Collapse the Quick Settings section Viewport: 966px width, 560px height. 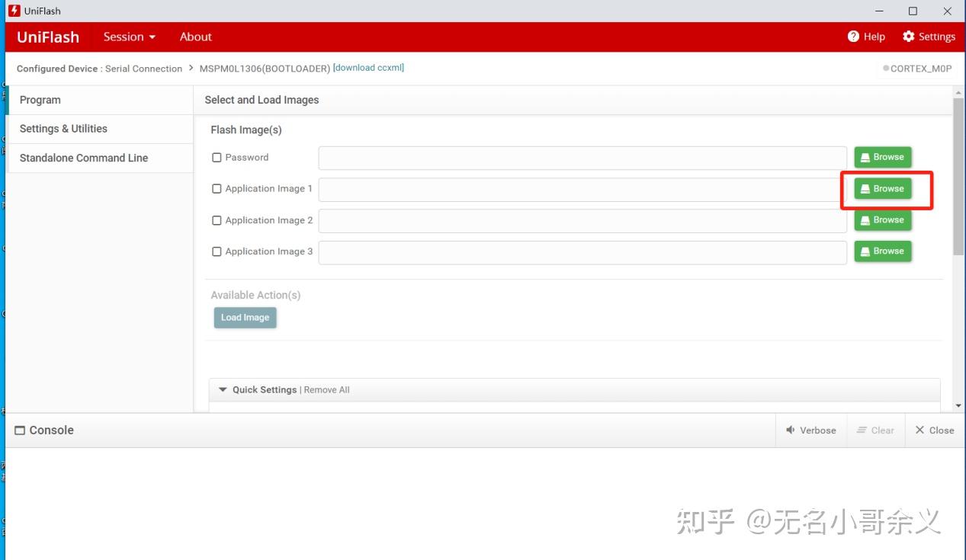coord(222,389)
